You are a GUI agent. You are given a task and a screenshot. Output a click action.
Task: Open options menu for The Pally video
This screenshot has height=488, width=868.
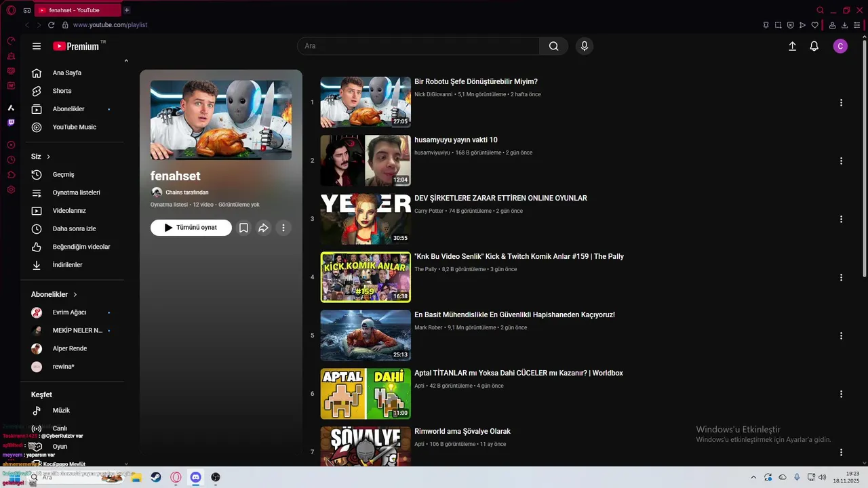(x=841, y=277)
